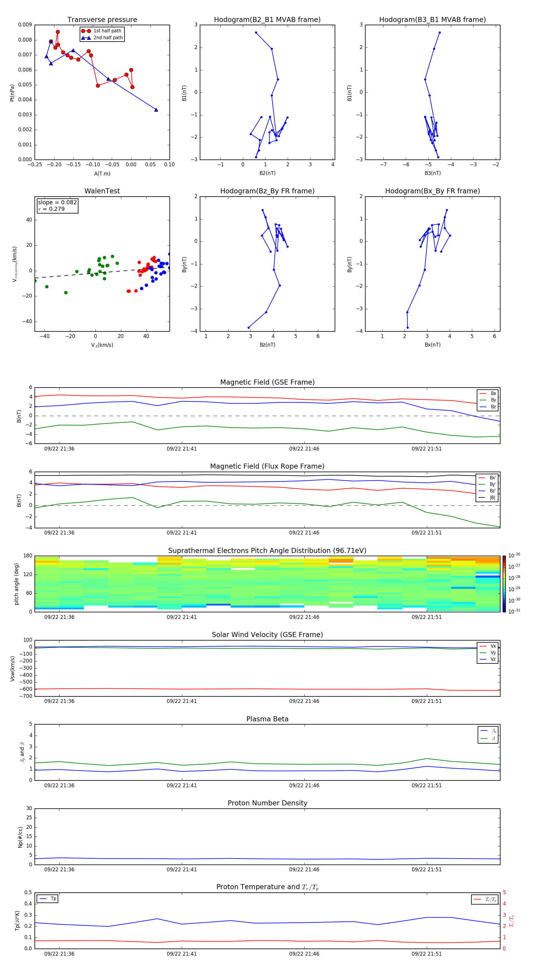This screenshot has height=980, width=535.
Task: Click the "B3(nT)" x-axis label
Action: pyautogui.click(x=432, y=173)
